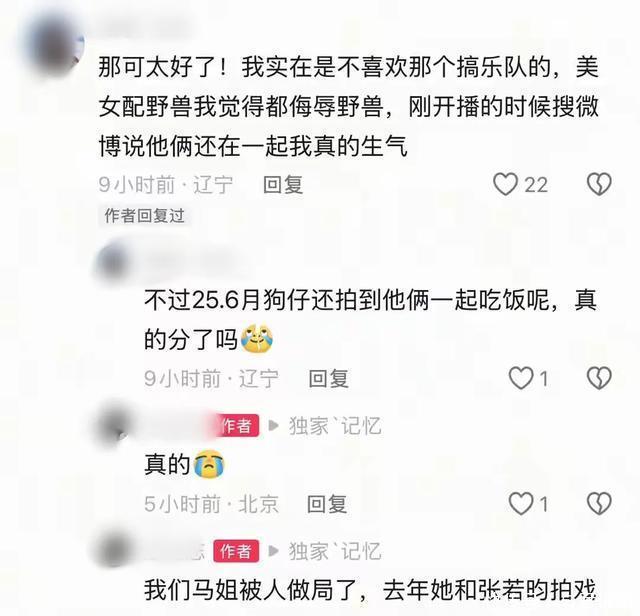This screenshot has width=640, height=616.
Task: Click the red 作者 badge on last reply
Action: [236, 551]
